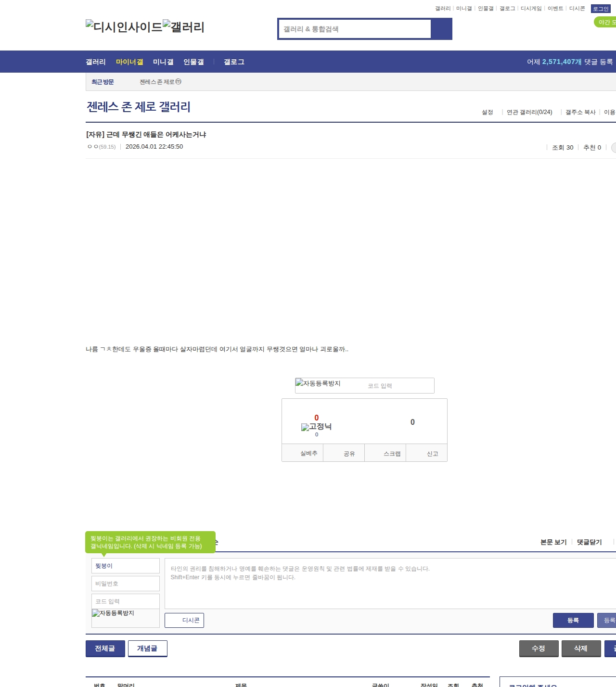Click the 어제 2,571,407개 댓글 등록 statistic

[570, 62]
